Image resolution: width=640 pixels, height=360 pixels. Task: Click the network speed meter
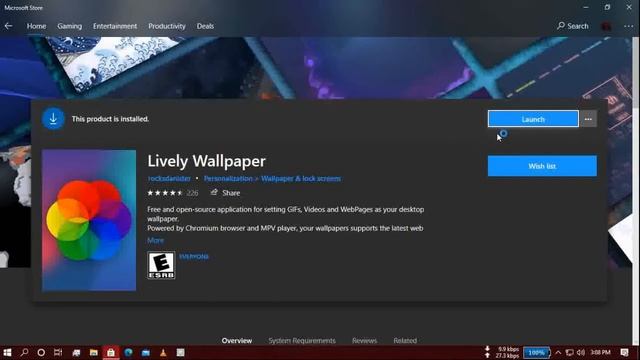[502, 353]
